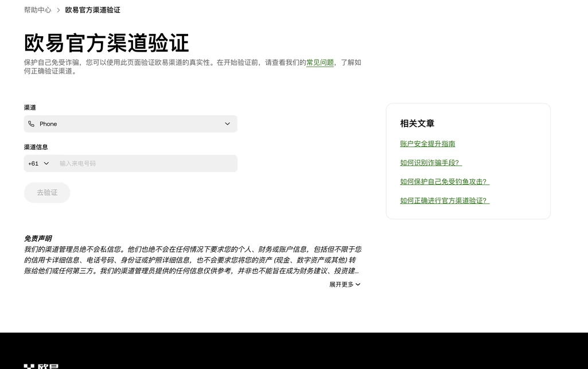588x369 pixels.
Task: Open 账户安全提升指南 article
Action: tap(427, 144)
